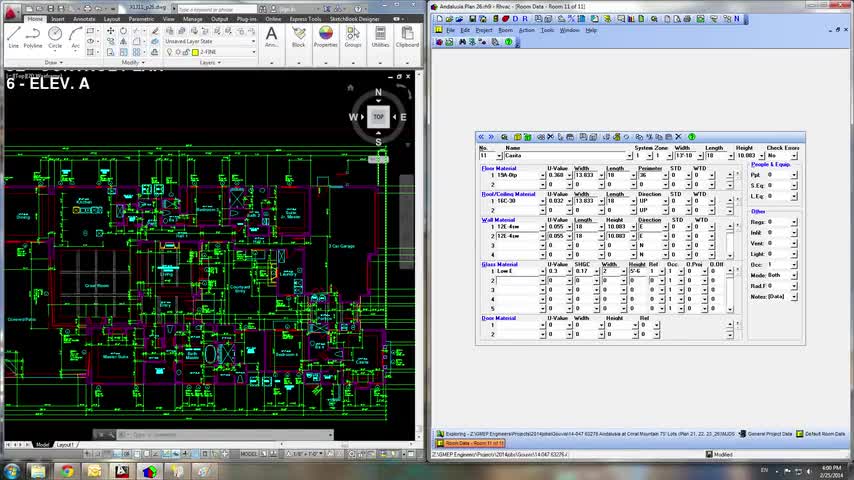Click the Floor Material heading link

click(499, 168)
